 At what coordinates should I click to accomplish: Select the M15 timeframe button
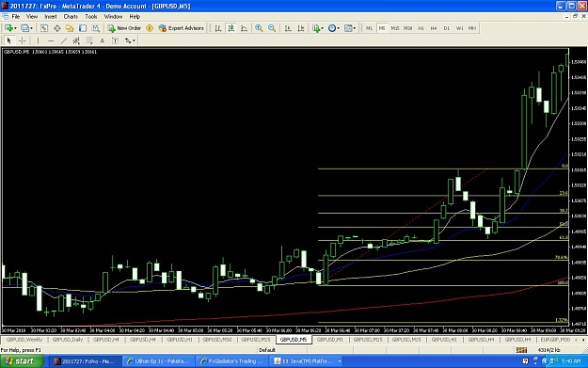click(395, 28)
